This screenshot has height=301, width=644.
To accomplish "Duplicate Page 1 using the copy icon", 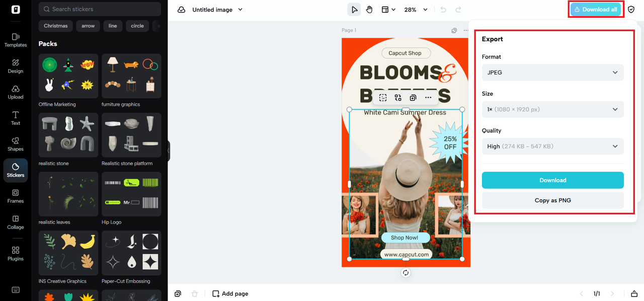I will [x=454, y=31].
